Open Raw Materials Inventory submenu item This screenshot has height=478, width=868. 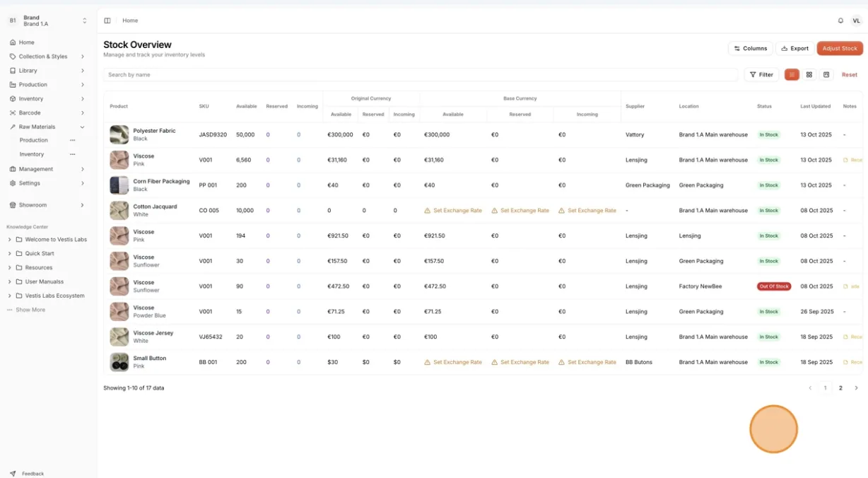pyautogui.click(x=32, y=154)
